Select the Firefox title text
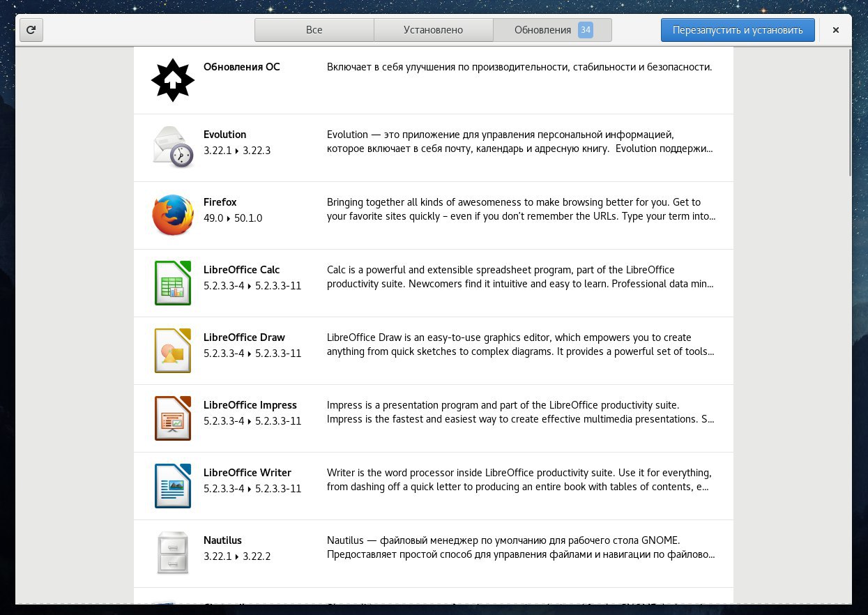This screenshot has width=868, height=615. pyautogui.click(x=220, y=202)
